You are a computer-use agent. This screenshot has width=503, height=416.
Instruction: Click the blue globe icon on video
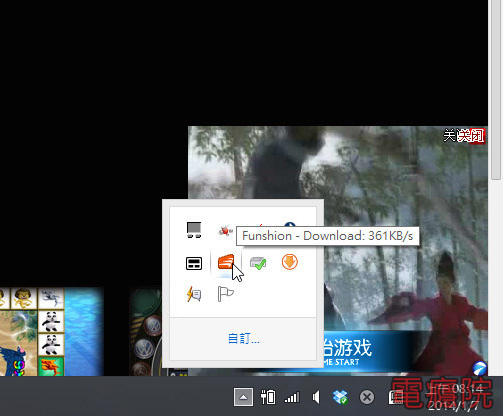480,368
